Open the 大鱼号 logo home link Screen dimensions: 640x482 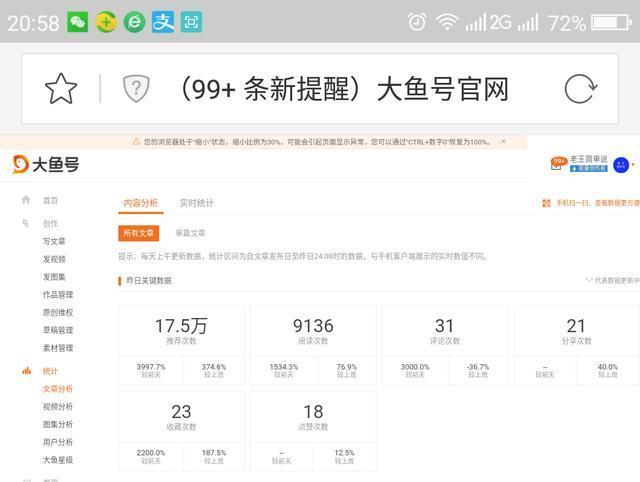[x=46, y=165]
